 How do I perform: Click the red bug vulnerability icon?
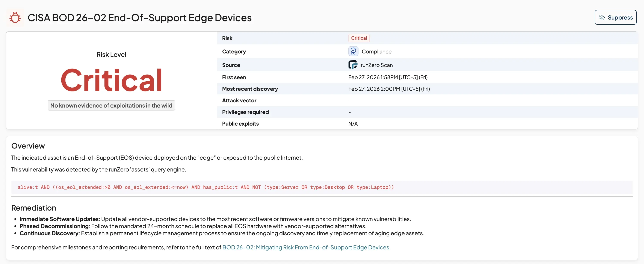15,18
